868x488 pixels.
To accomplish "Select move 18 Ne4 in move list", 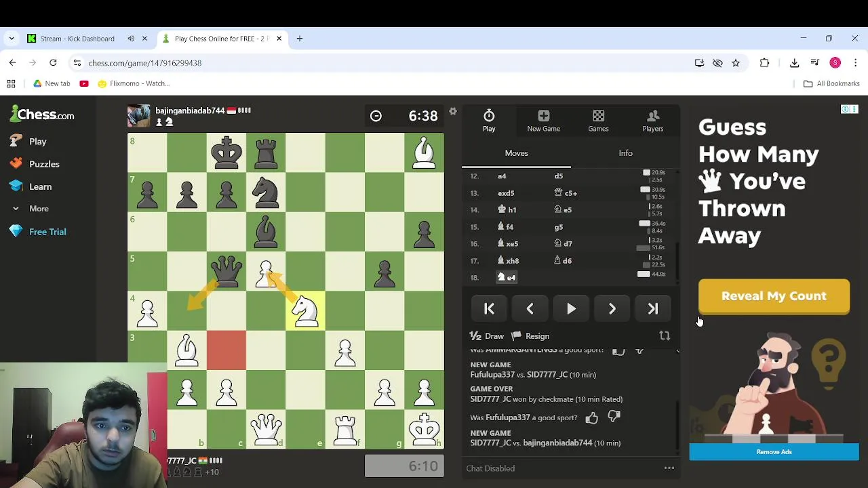I will click(x=507, y=277).
